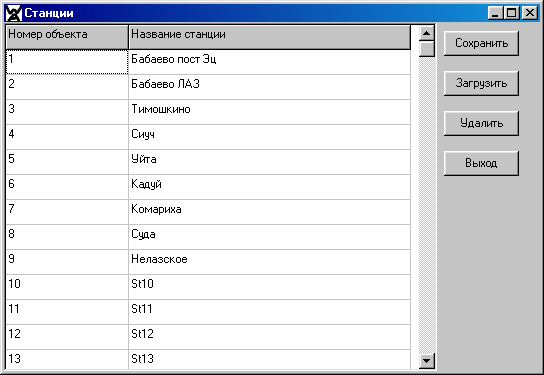Save the list with Сохранить button
The image size is (544, 375).
tap(481, 43)
